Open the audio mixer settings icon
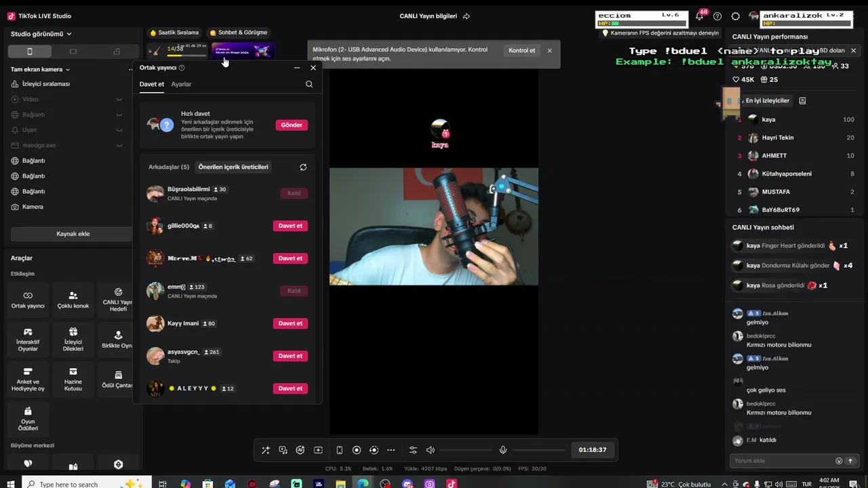 (413, 450)
